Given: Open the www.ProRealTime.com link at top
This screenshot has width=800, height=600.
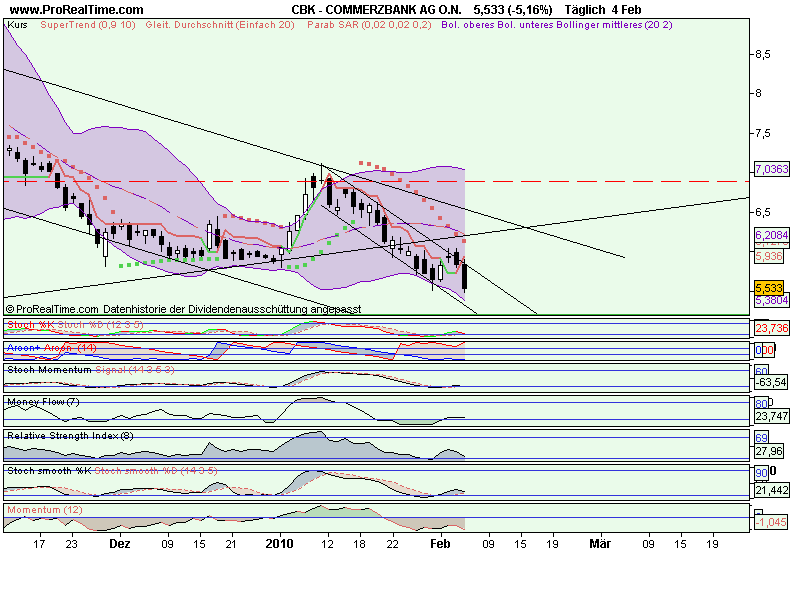Looking at the screenshot, I should (77, 10).
